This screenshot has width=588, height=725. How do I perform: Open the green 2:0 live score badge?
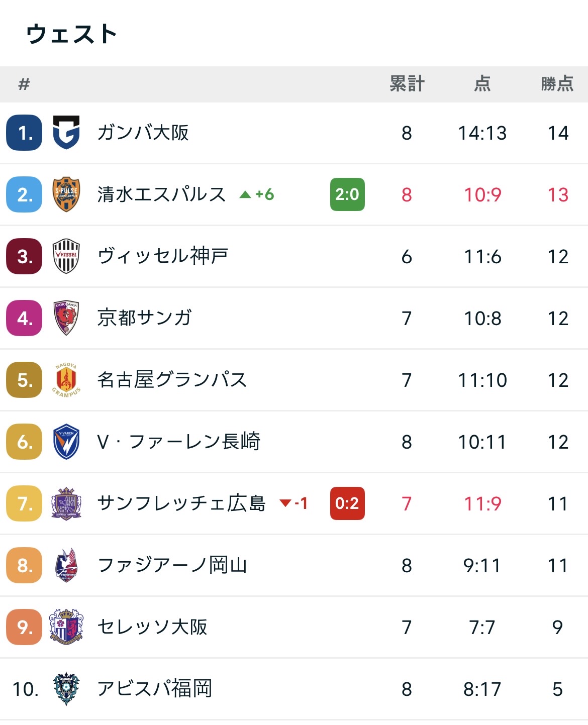(x=347, y=194)
